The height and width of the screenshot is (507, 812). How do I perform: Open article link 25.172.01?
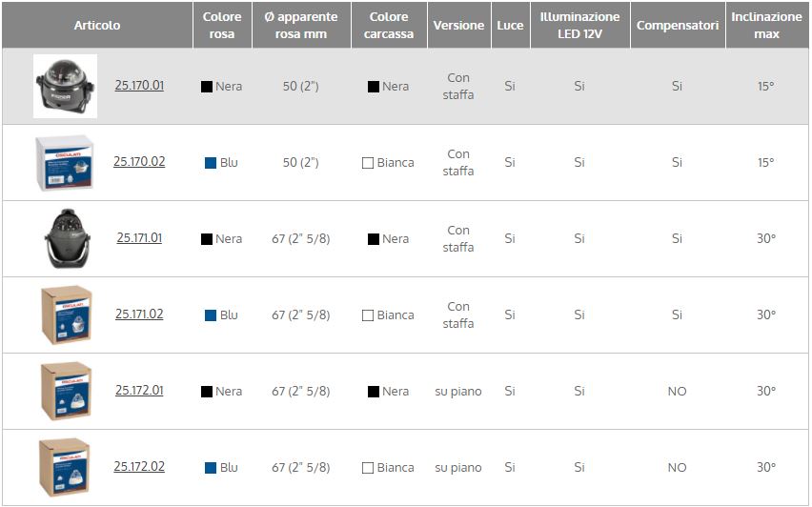click(x=139, y=391)
